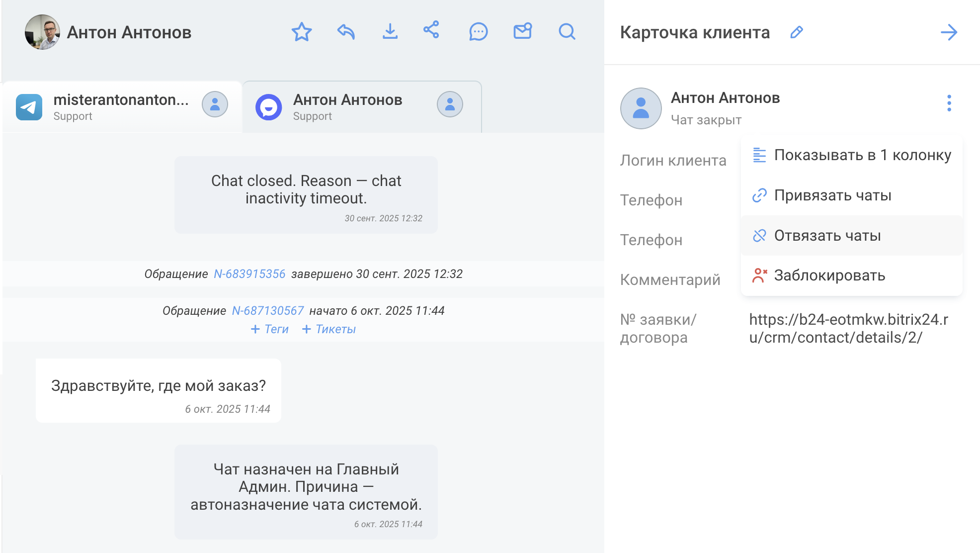Click the download chat icon
Screen dimensions: 980x553
[x=390, y=31]
